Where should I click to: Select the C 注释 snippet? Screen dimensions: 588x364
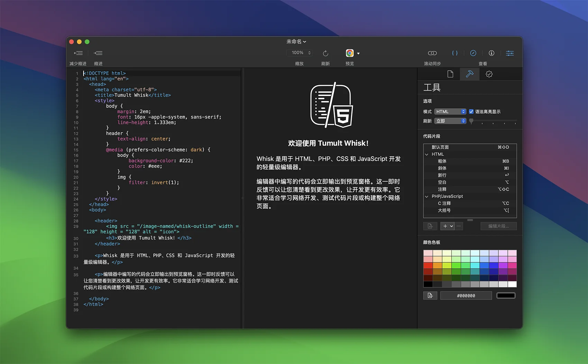470,203
